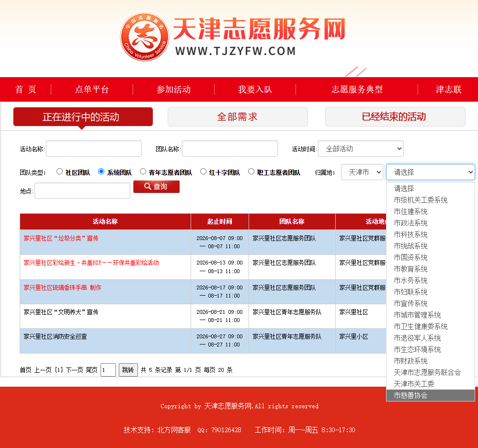Click page number [1] link
This screenshot has height=448, width=478.
(x=59, y=370)
